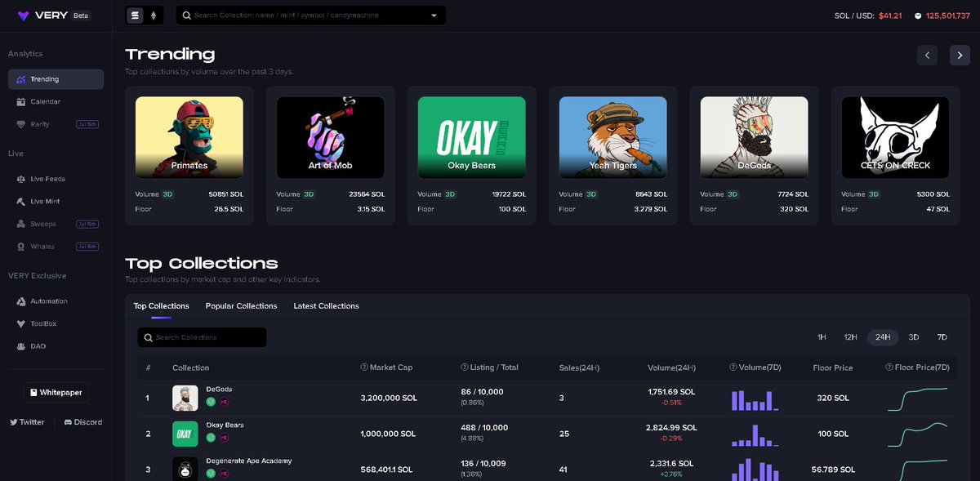
Task: Click the green marketplace badge under Okay Bears row
Action: tap(211, 438)
